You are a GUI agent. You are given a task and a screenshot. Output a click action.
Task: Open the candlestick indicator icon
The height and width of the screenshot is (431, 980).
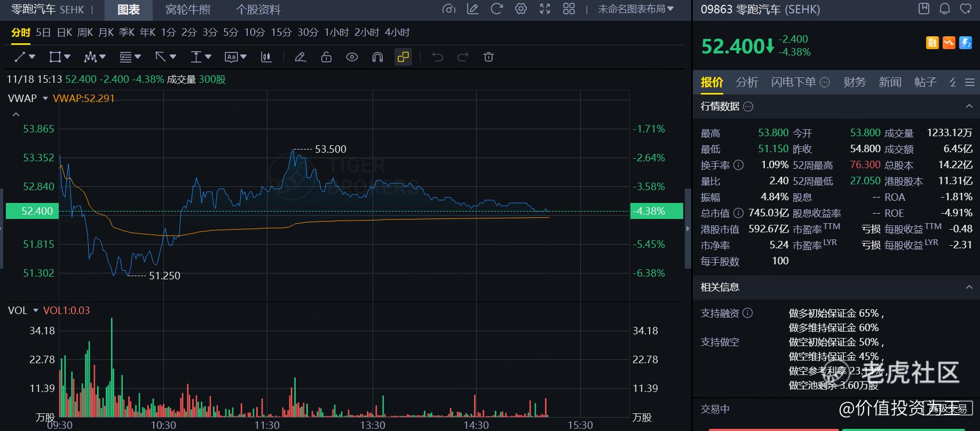(266, 57)
